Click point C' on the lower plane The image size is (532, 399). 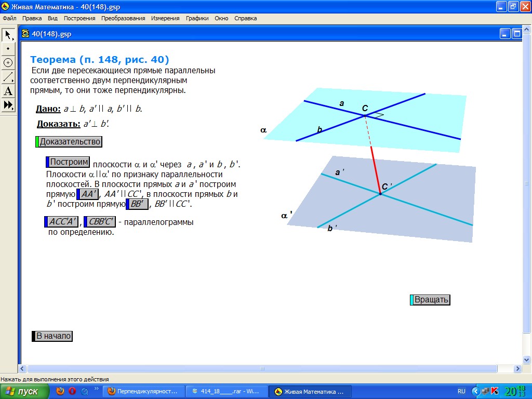380,194
